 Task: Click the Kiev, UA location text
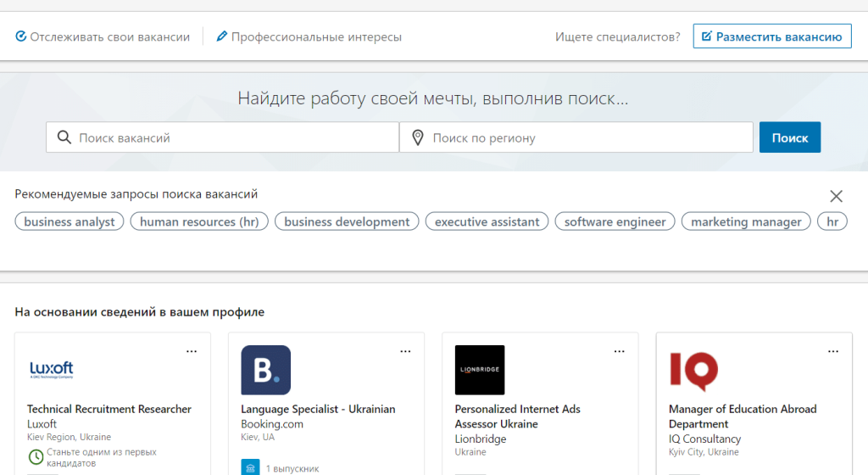click(x=258, y=437)
